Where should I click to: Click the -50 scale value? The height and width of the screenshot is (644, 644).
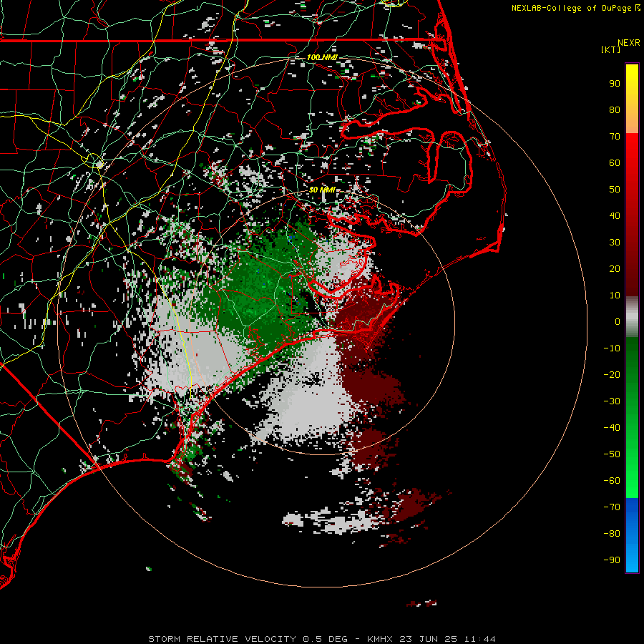point(612,454)
